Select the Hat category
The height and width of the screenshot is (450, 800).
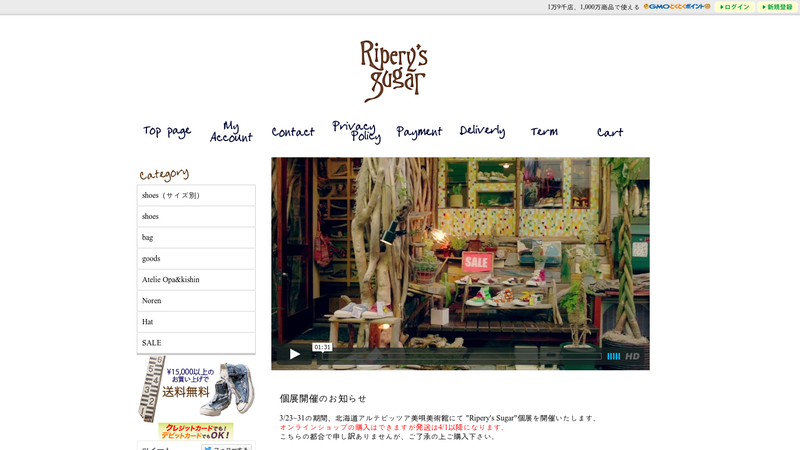tap(196, 322)
